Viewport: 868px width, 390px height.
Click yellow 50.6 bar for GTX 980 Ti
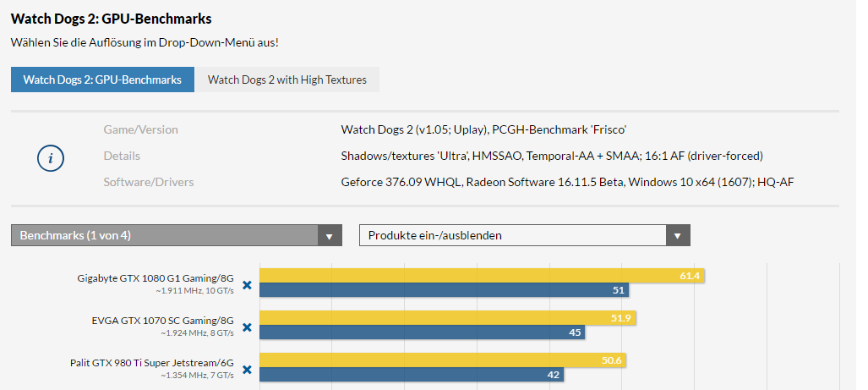pyautogui.click(x=443, y=360)
